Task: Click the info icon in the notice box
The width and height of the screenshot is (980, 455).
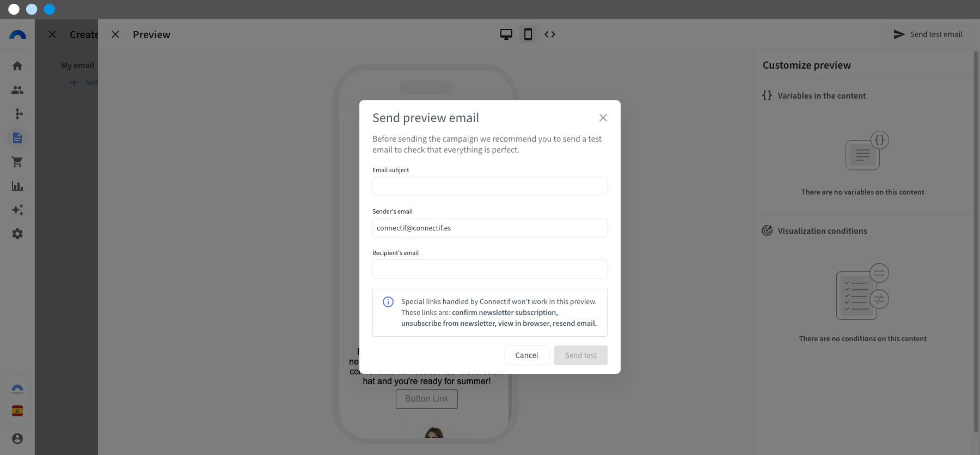Action: (388, 302)
